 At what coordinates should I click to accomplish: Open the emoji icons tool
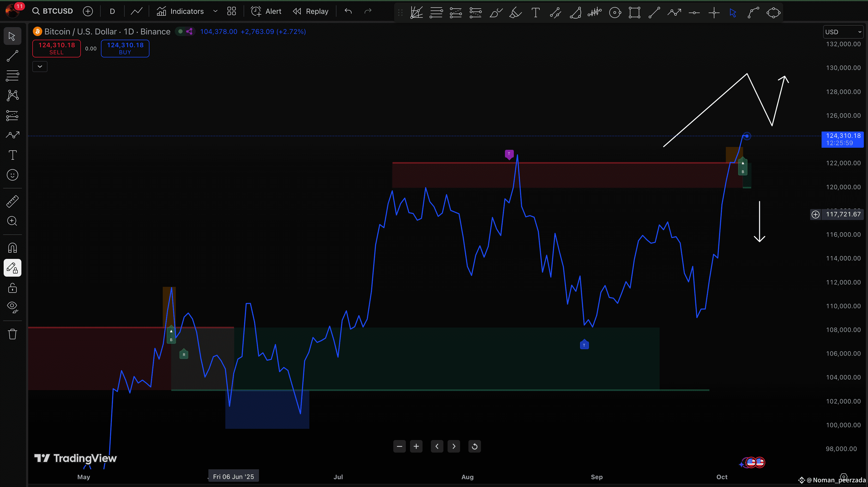tap(13, 175)
